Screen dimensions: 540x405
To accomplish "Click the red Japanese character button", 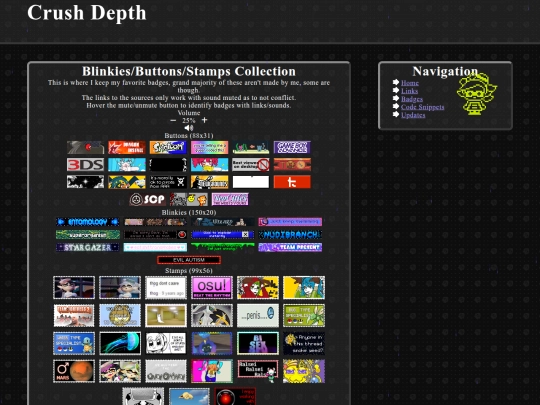I will coord(292,182).
